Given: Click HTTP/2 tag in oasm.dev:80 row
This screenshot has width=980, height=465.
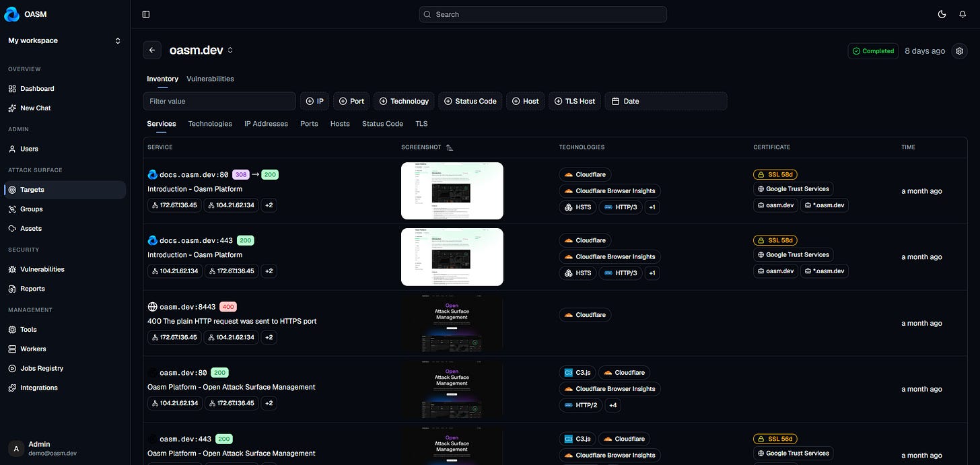Looking at the screenshot, I should coord(580,405).
